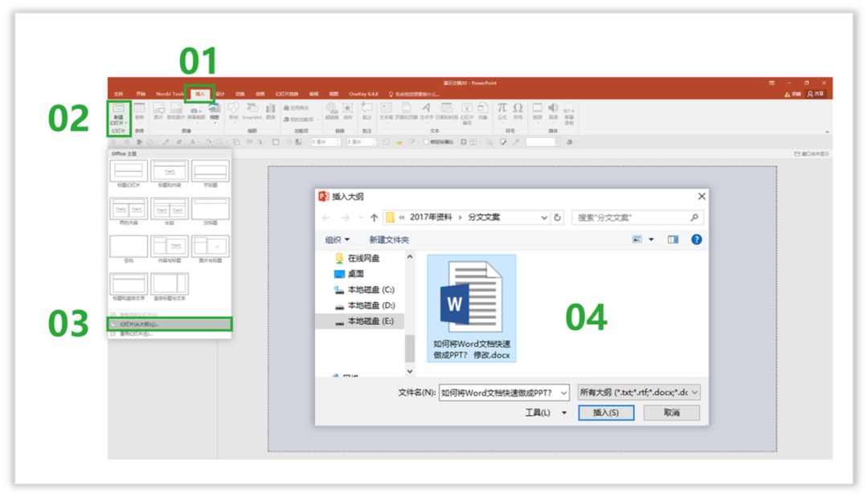
Task: Click the Screen Recording (屏幕录制) icon
Action: (569, 114)
